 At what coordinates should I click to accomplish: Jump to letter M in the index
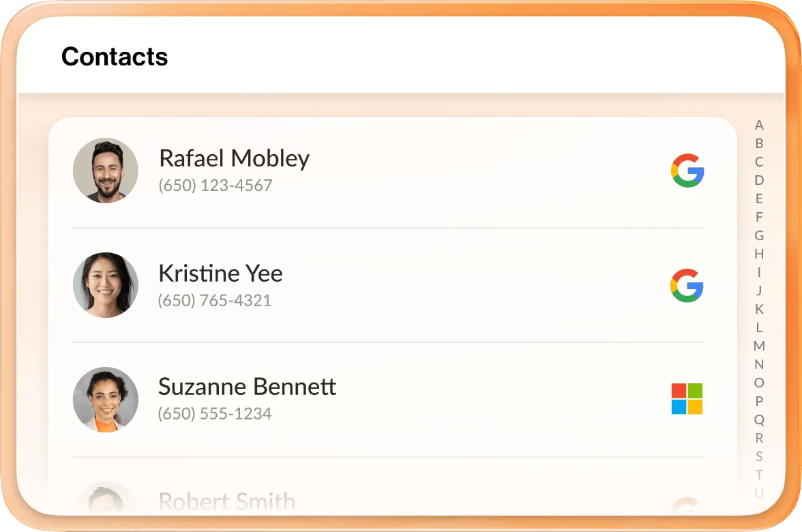click(x=759, y=346)
